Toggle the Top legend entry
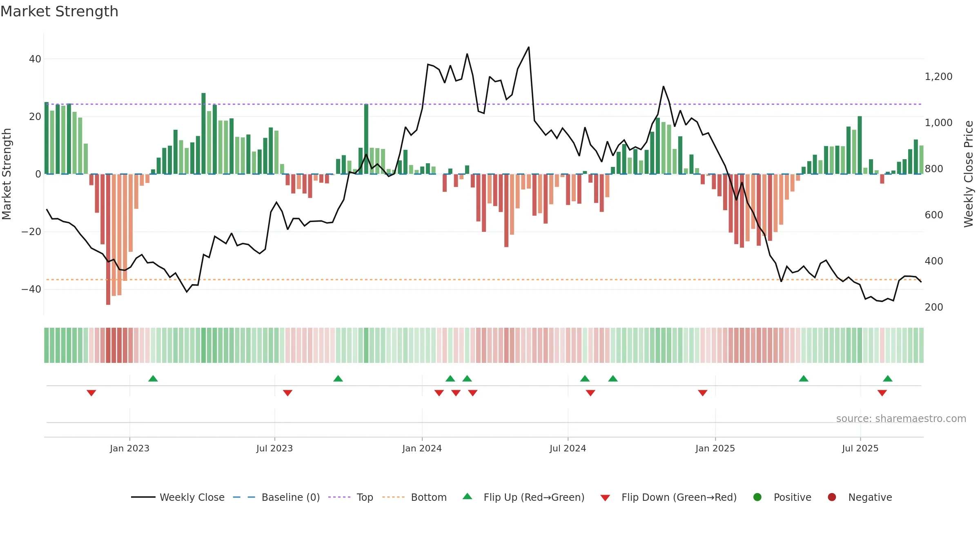 [x=350, y=497]
